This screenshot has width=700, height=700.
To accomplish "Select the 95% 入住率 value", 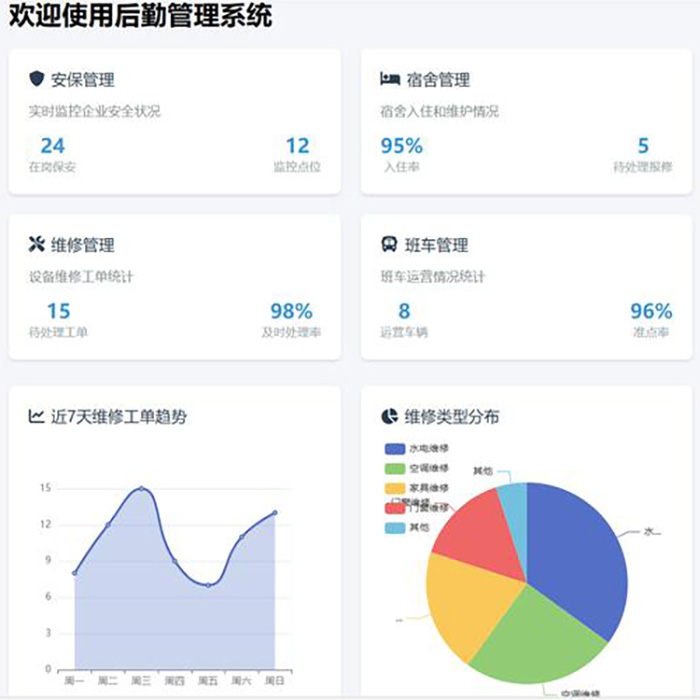I will [401, 146].
